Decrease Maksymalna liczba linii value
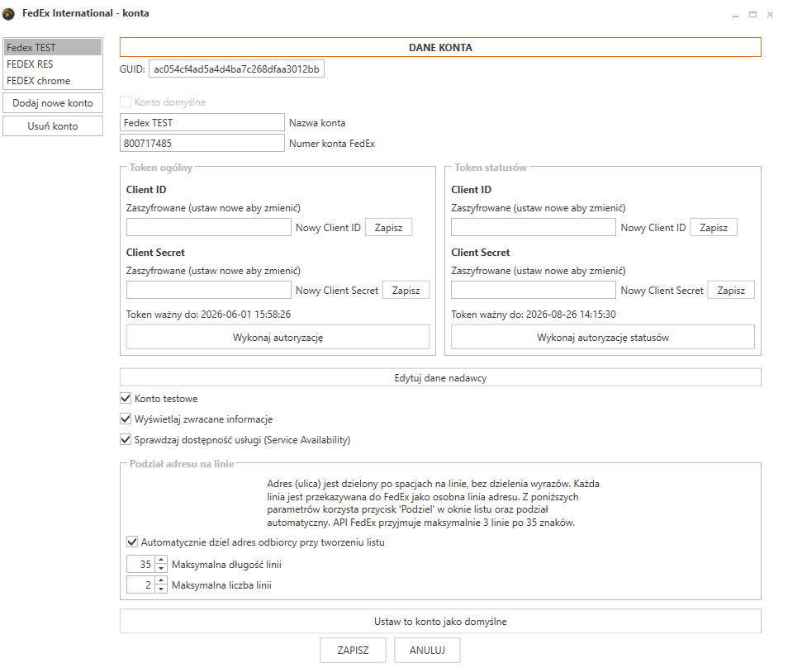 tap(161, 589)
